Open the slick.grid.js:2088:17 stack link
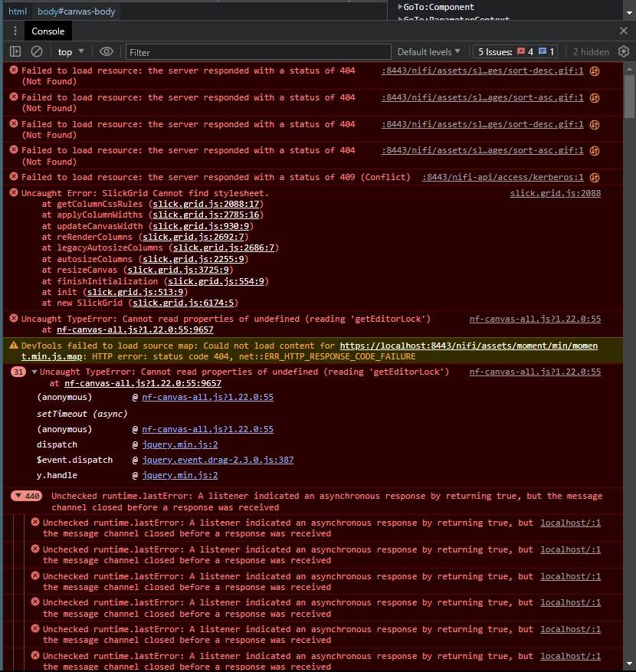 point(205,204)
